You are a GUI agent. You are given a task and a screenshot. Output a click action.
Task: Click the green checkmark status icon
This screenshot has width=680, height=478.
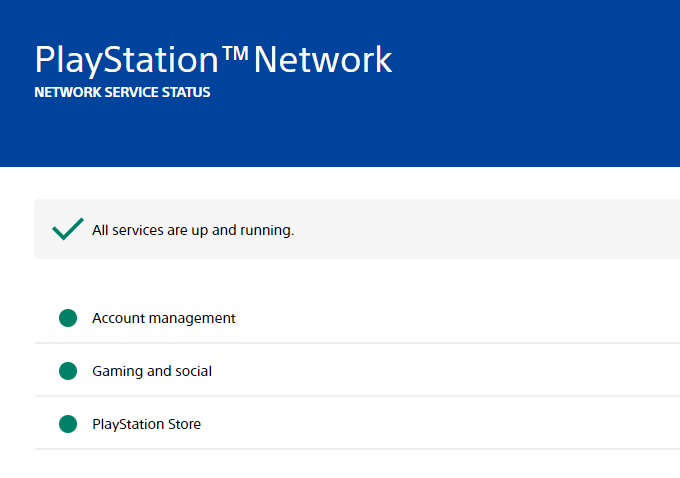point(67,230)
